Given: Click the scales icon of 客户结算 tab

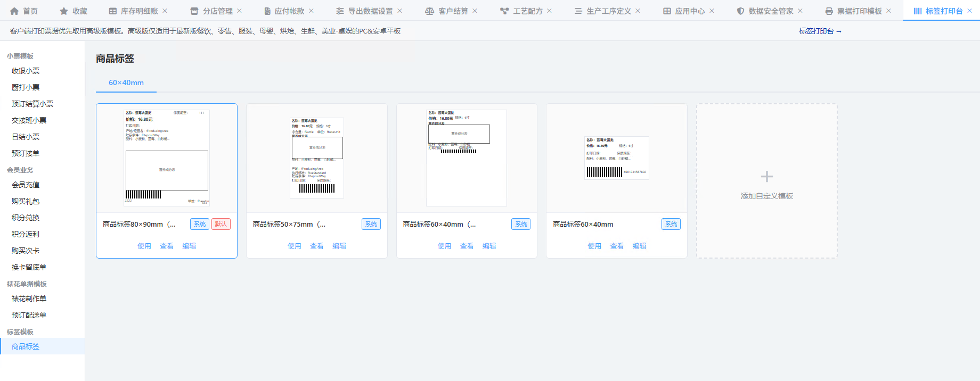Looking at the screenshot, I should click(429, 11).
